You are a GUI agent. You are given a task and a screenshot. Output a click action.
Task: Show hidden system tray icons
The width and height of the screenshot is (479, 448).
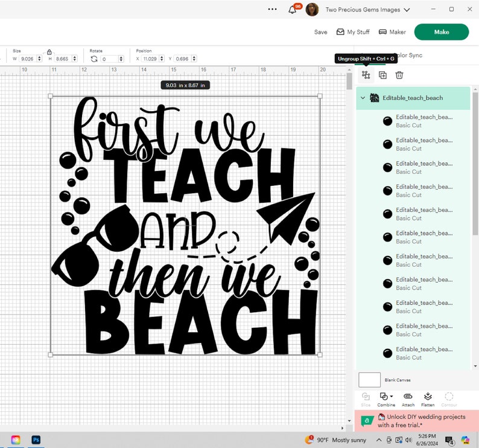click(379, 440)
